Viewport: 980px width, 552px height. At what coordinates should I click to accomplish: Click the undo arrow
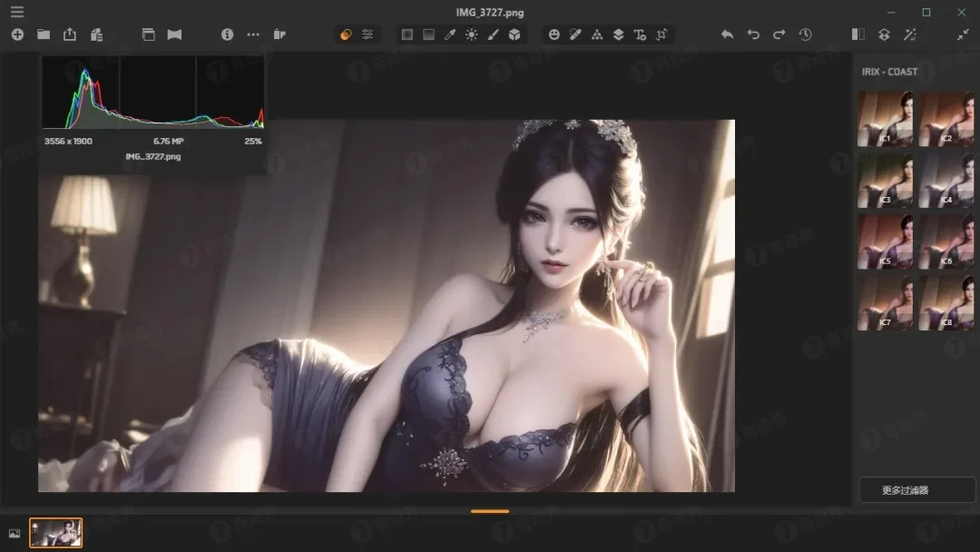coord(753,34)
